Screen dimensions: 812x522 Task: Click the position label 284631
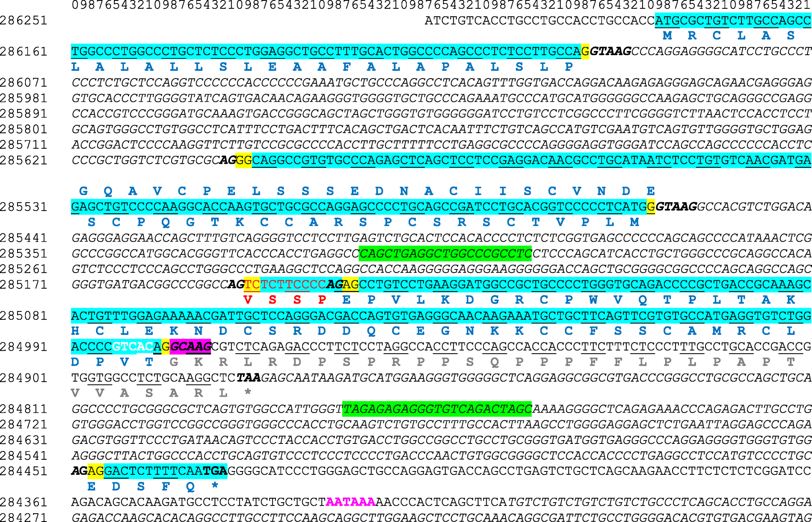coord(24,440)
